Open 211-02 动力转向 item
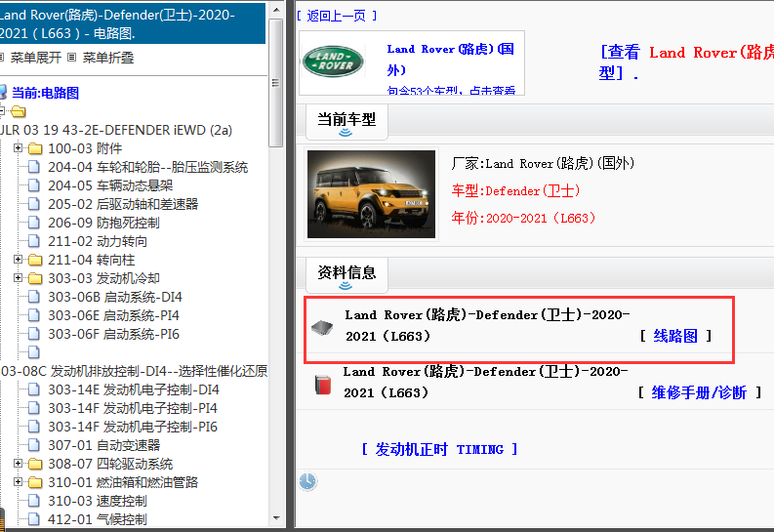This screenshot has width=774, height=532. click(98, 241)
